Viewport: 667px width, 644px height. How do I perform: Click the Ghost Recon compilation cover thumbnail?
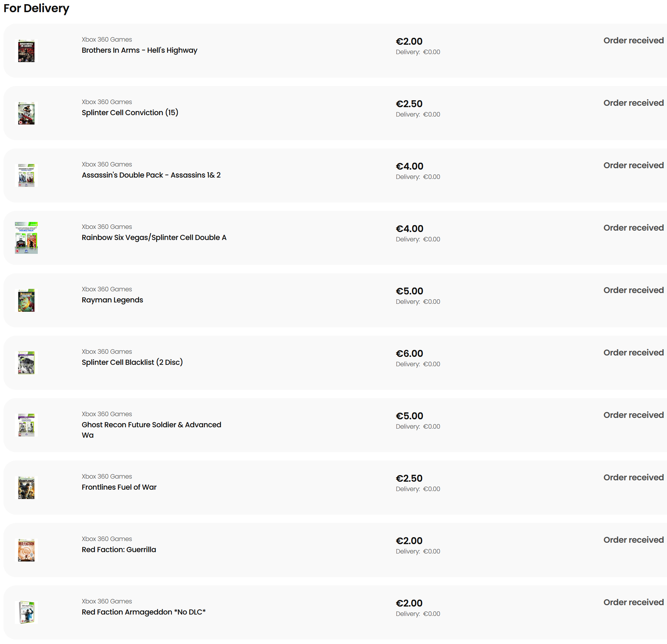coord(26,425)
